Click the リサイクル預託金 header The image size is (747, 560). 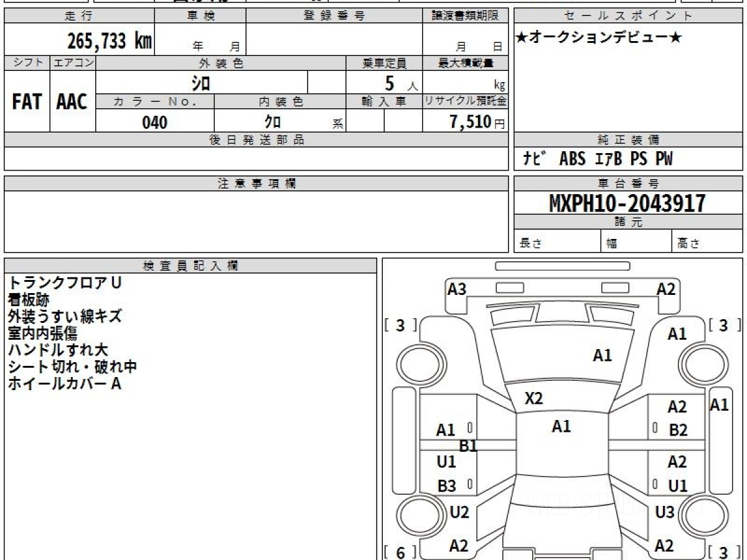click(465, 101)
